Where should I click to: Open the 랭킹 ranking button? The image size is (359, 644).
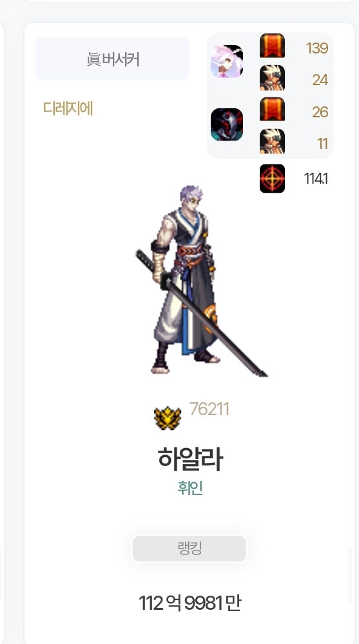pos(189,549)
